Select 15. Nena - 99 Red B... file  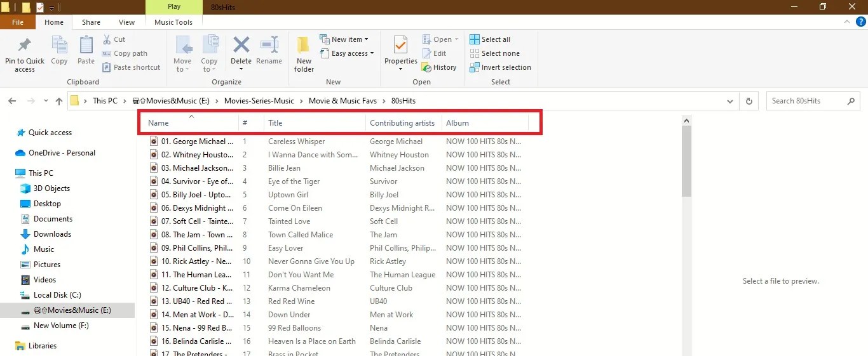coord(197,328)
